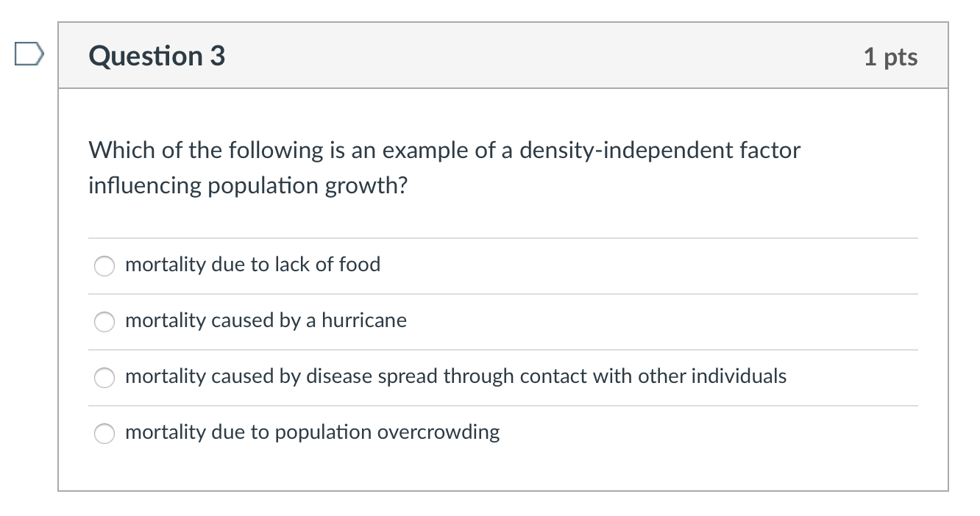Select radio button for lack of food
Viewport: 980px width, 516px height.
point(104,265)
